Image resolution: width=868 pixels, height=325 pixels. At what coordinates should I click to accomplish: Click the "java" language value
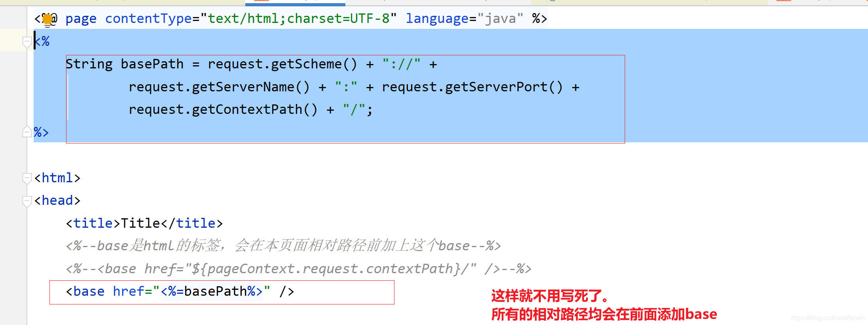[x=500, y=19]
